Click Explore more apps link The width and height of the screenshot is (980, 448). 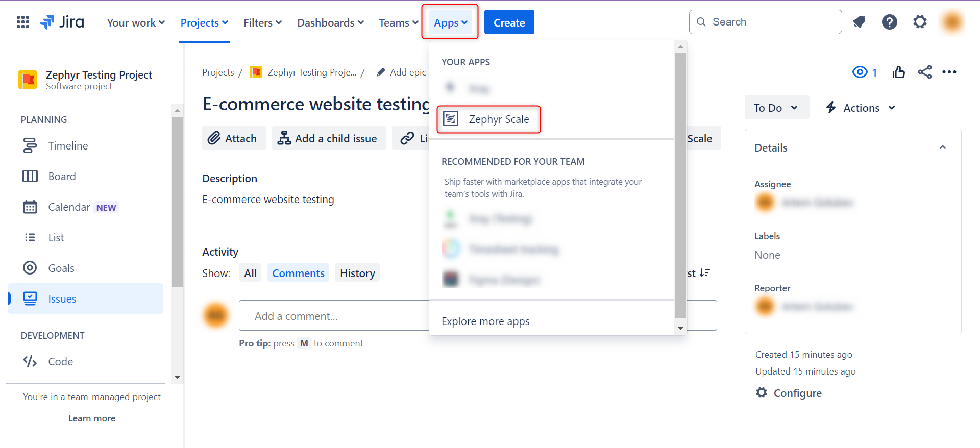pyautogui.click(x=485, y=321)
